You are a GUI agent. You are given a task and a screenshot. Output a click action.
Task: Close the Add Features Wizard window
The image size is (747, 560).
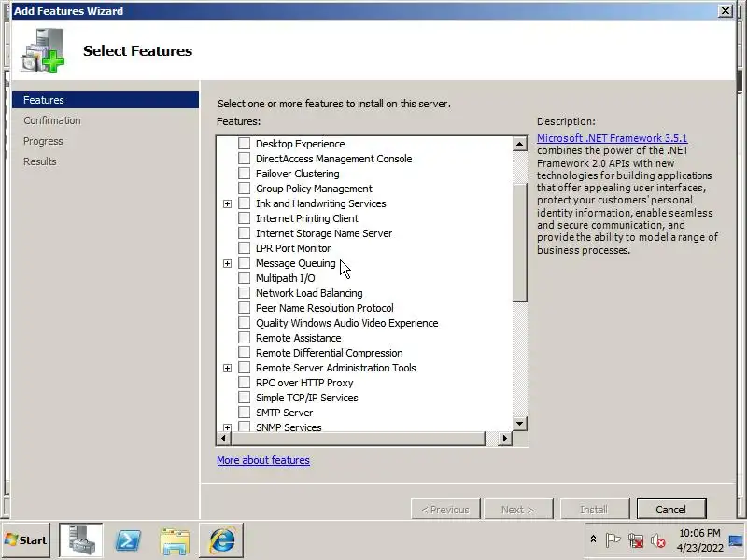pyautogui.click(x=726, y=10)
